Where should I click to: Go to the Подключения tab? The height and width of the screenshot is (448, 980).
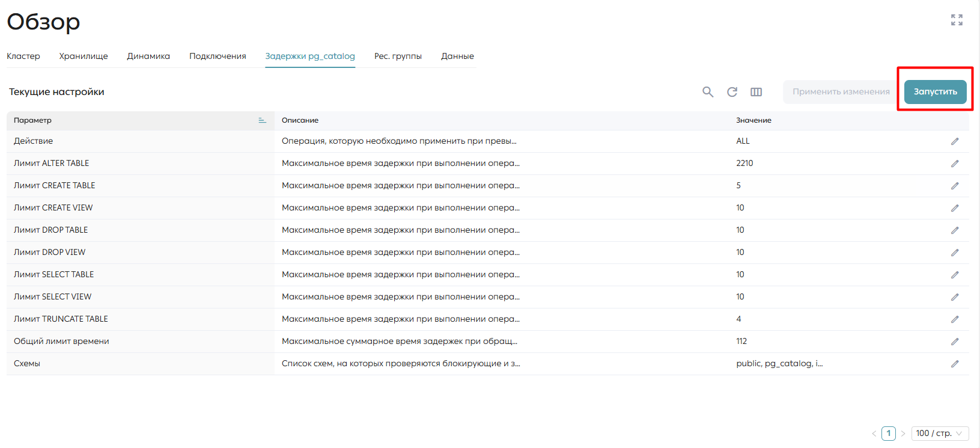(x=218, y=56)
